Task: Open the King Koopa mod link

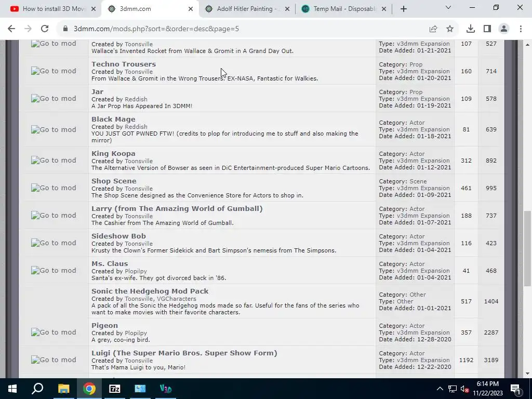Action: (113, 153)
